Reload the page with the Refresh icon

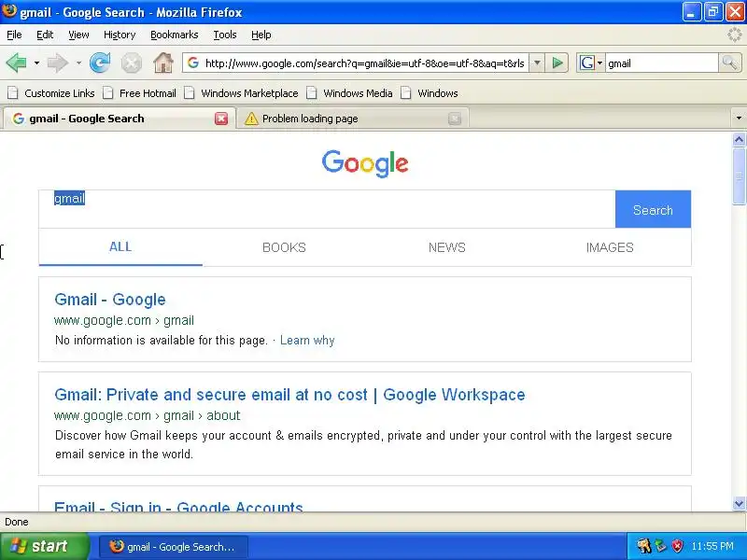click(100, 63)
